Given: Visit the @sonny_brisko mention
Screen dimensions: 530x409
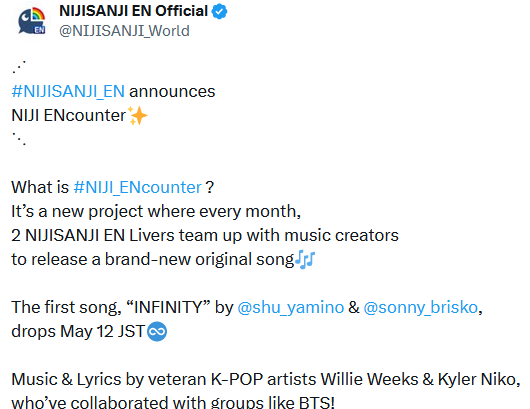Looking at the screenshot, I should [x=421, y=308].
